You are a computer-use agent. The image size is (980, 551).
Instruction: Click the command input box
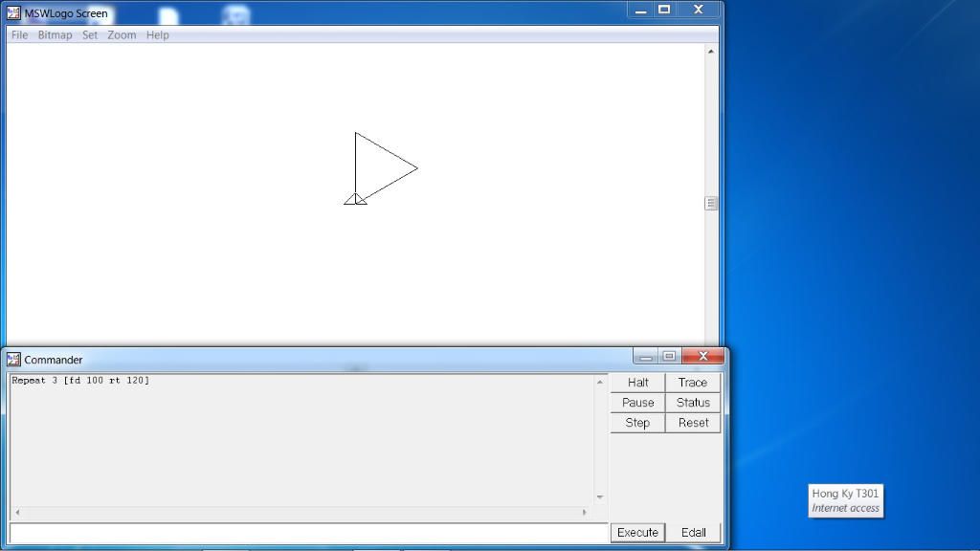[x=309, y=533]
